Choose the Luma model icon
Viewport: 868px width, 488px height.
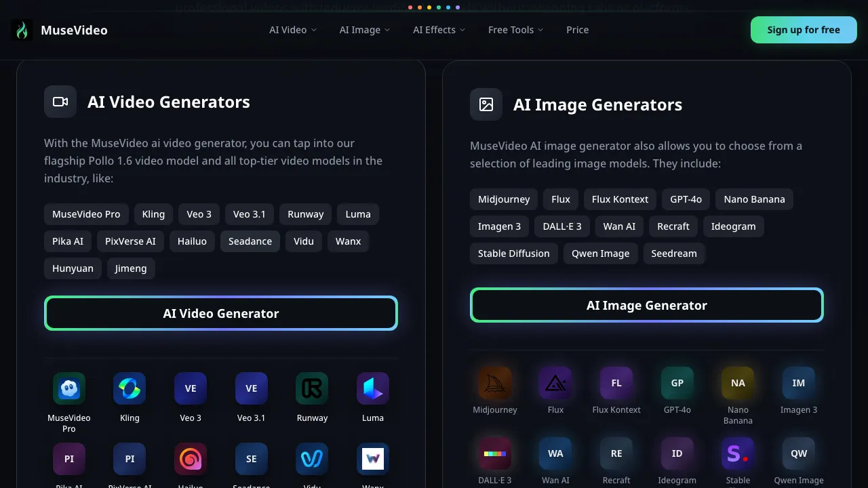373,388
